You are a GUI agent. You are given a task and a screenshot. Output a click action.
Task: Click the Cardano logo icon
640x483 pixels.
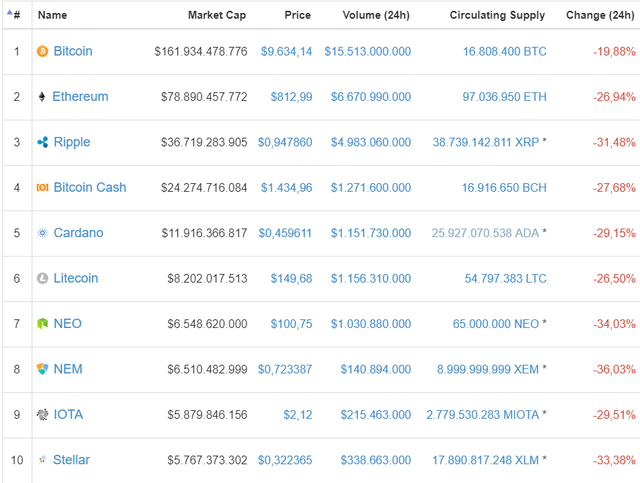click(x=42, y=233)
